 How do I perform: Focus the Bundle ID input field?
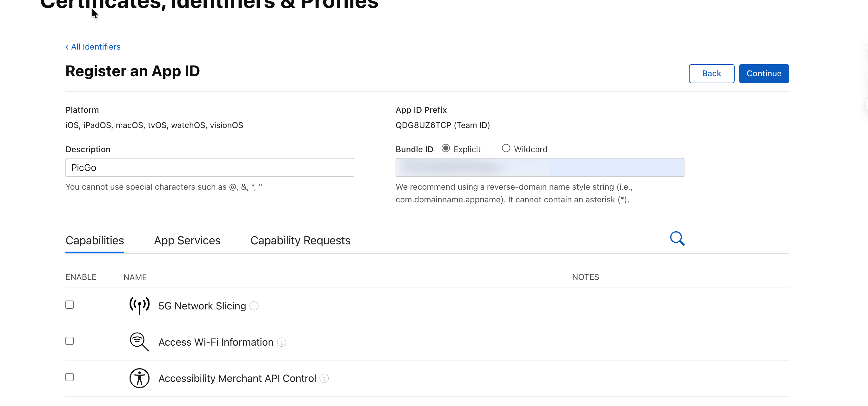tap(539, 168)
